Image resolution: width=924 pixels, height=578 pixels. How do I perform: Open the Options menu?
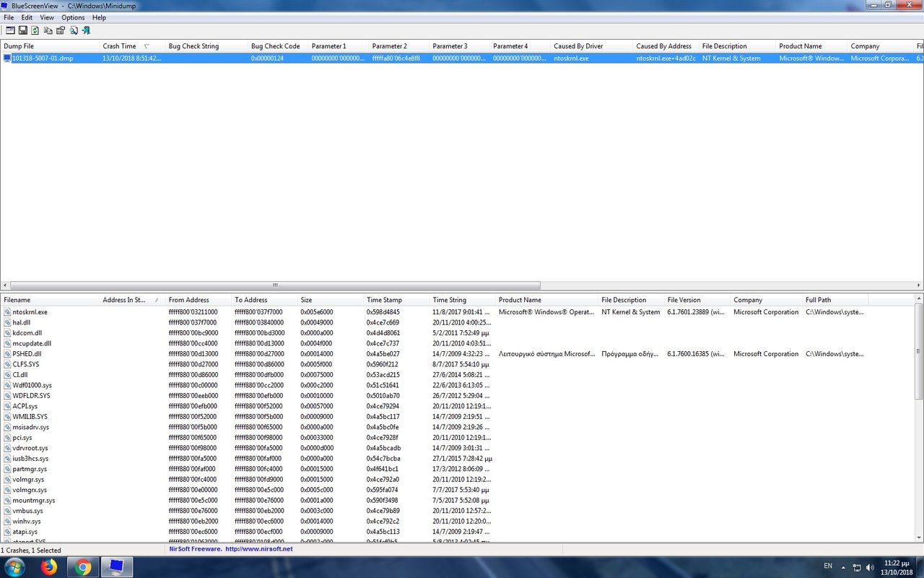click(73, 17)
